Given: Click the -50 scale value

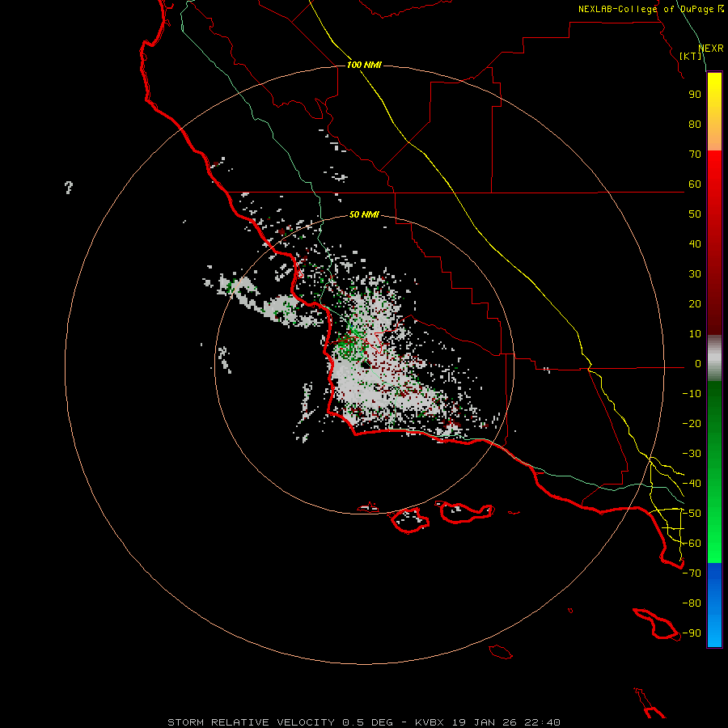Looking at the screenshot, I should click(x=692, y=514).
